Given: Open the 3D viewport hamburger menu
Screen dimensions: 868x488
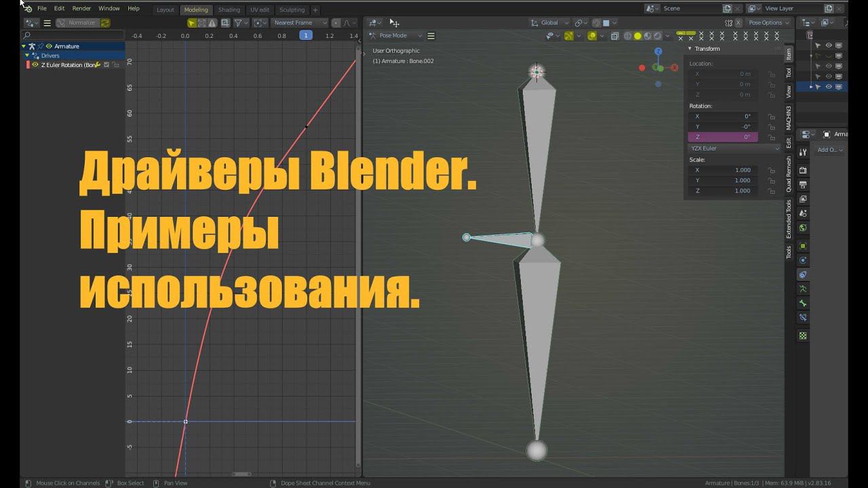Looking at the screenshot, I should click(x=431, y=35).
